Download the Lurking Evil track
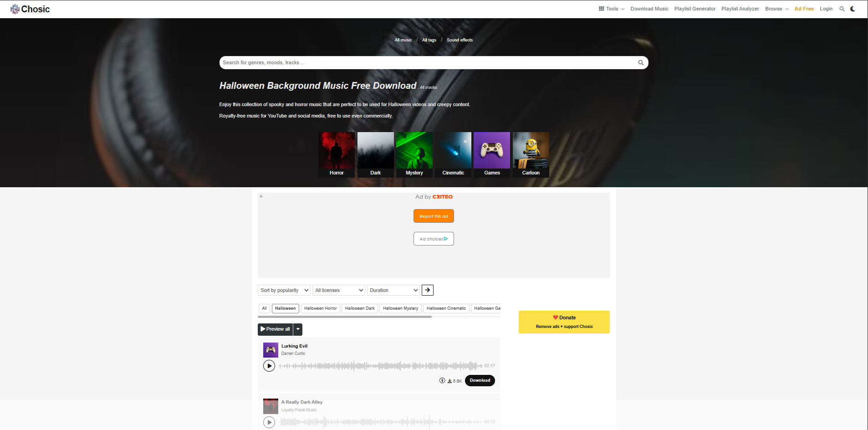Screen dimensions: 868x430 coord(480,380)
